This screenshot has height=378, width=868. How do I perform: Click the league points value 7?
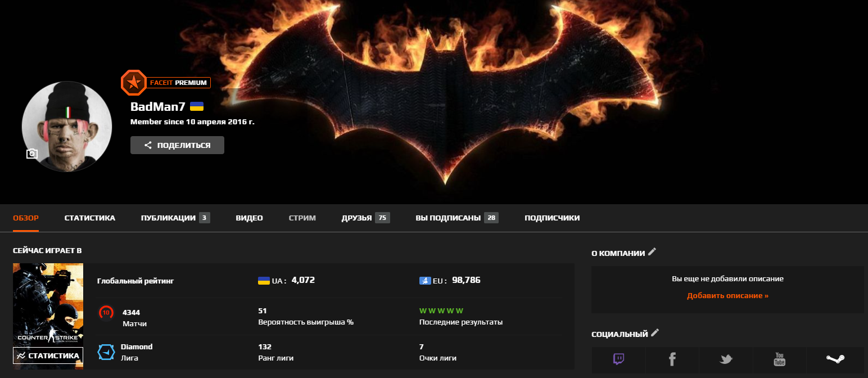pos(422,346)
